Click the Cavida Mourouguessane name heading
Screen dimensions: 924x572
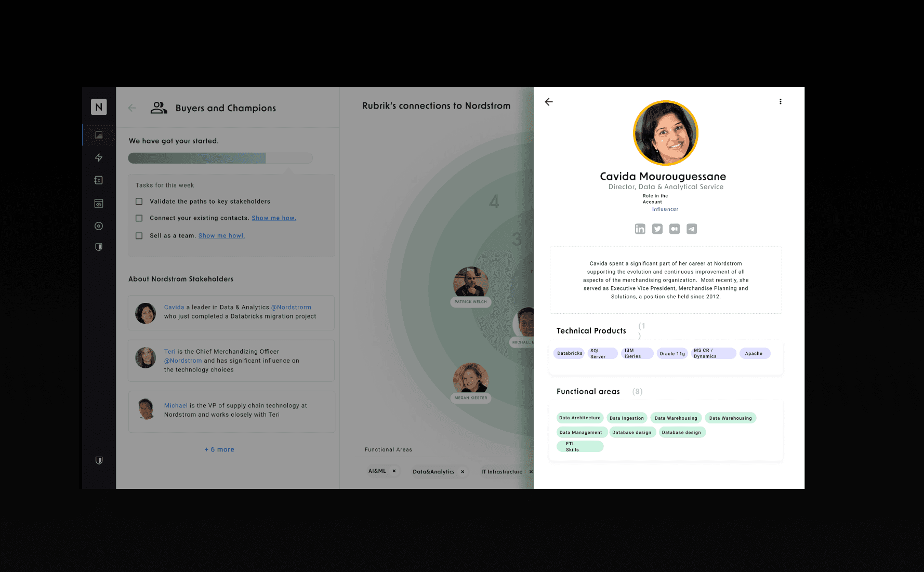[x=663, y=177]
